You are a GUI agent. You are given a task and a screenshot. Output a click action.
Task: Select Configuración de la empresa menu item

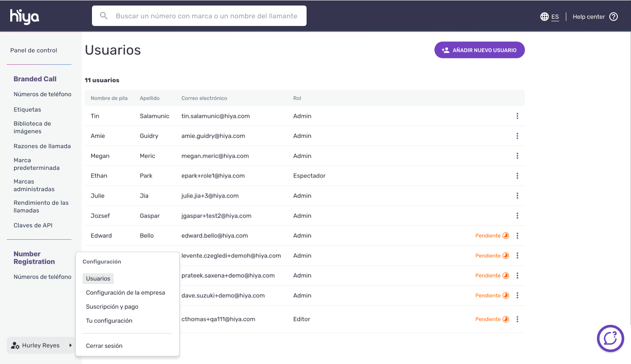[x=125, y=292]
